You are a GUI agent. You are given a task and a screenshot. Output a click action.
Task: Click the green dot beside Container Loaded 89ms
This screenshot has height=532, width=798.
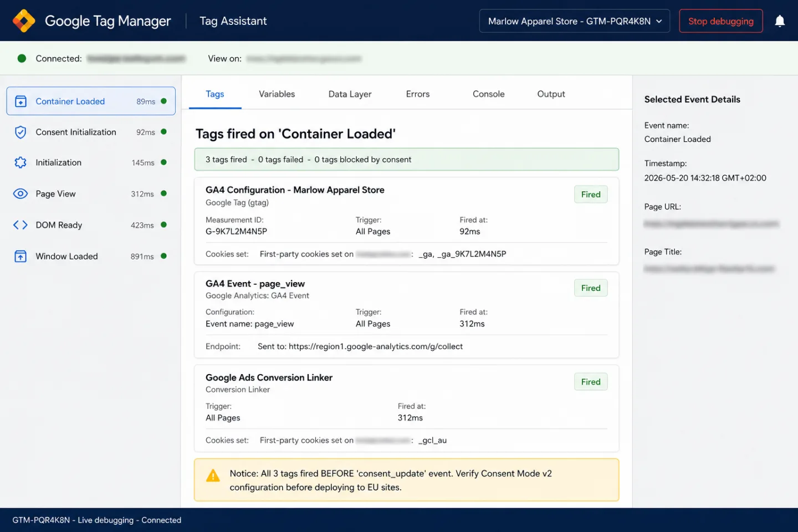[x=163, y=101]
